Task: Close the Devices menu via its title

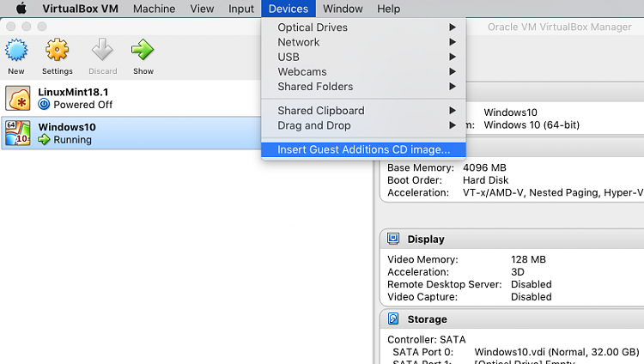Action: click(x=289, y=9)
